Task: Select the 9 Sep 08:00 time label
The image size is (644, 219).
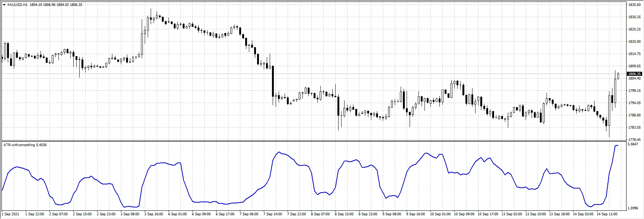Action: (393, 214)
